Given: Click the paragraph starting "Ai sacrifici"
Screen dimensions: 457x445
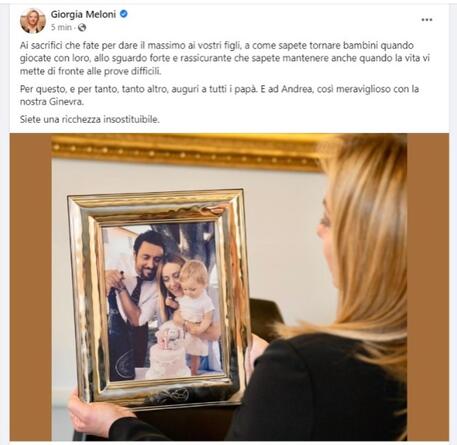Looking at the screenshot, I should (x=225, y=58).
